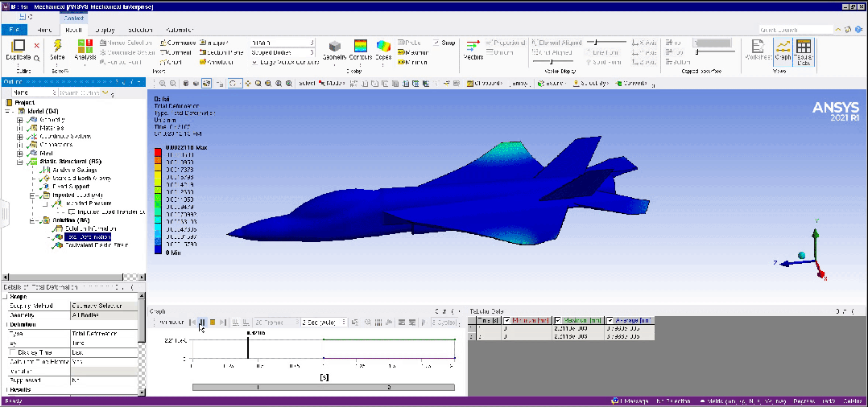Click the red delete X icon

36,46
